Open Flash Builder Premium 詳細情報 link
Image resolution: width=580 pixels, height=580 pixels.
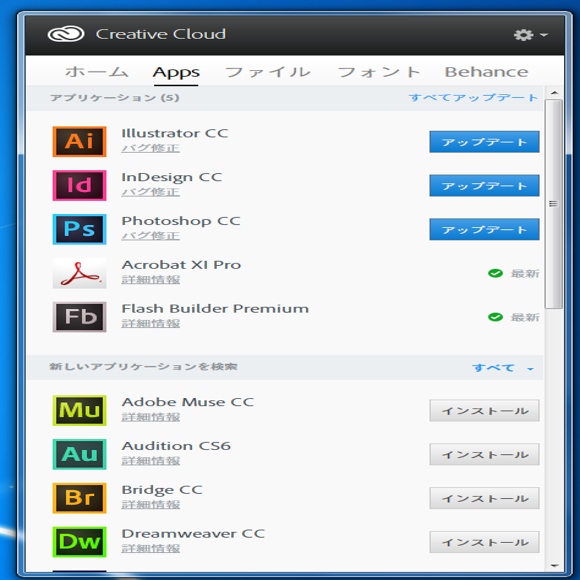pyautogui.click(x=151, y=324)
